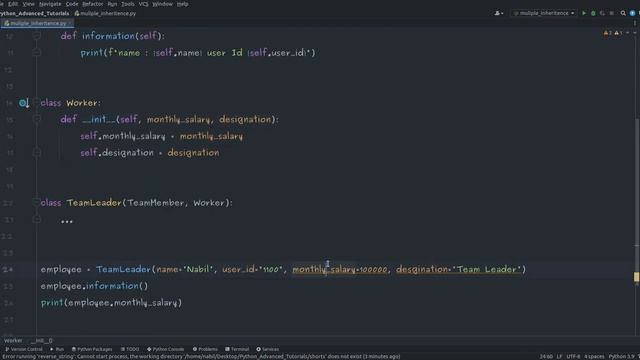Click the overridden-class gutter icon beside Worker
The width and height of the screenshot is (640, 360).
click(x=23, y=103)
